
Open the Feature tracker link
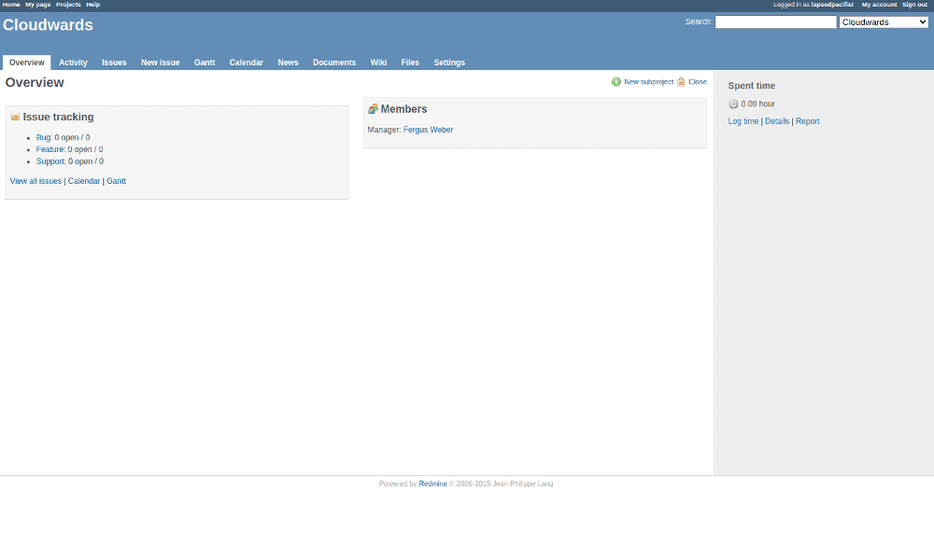pyautogui.click(x=50, y=149)
